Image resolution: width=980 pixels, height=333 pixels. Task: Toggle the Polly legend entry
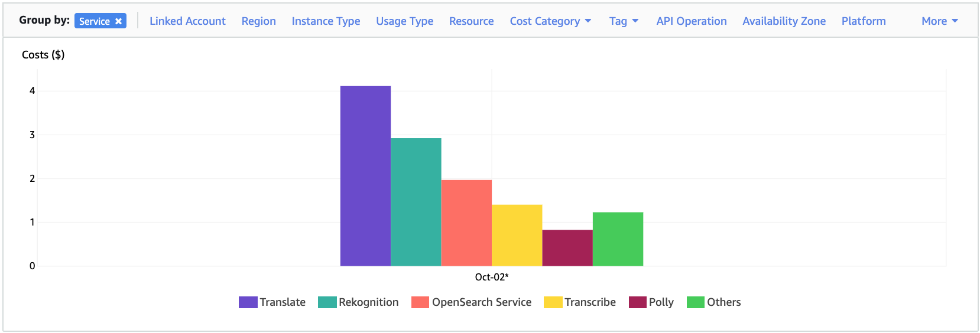pos(651,302)
